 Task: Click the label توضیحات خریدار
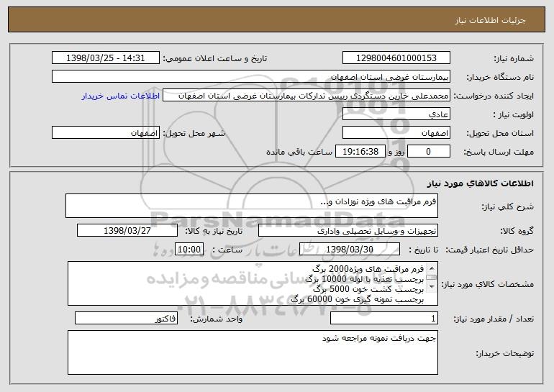click(x=505, y=353)
